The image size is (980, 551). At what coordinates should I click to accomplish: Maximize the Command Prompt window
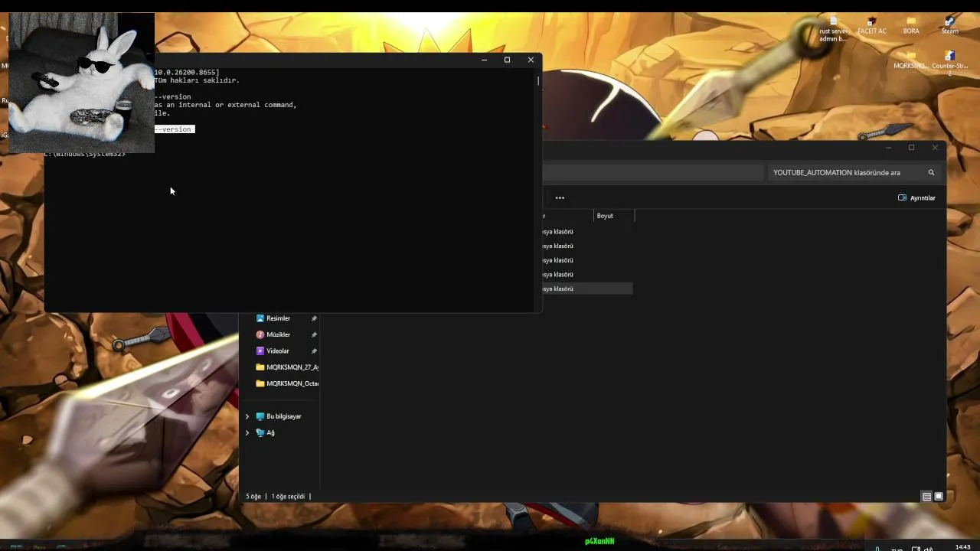pyautogui.click(x=507, y=60)
